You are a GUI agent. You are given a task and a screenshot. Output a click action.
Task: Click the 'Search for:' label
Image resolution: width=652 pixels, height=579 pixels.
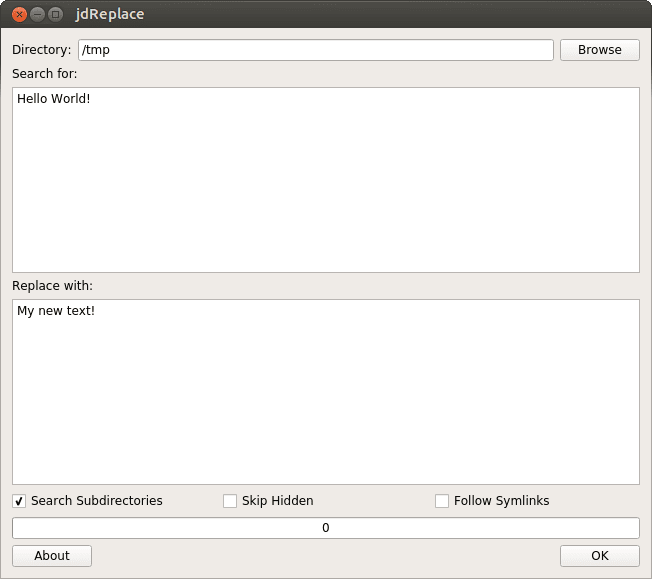tap(44, 74)
